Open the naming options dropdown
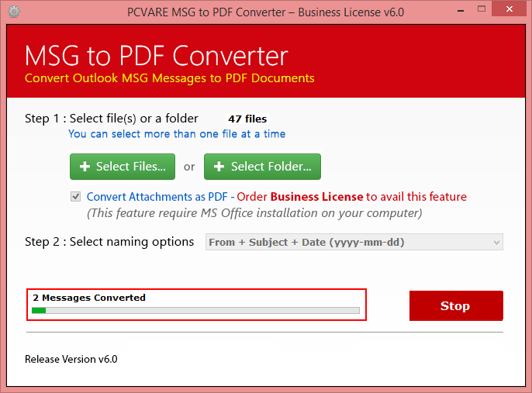 tap(354, 242)
